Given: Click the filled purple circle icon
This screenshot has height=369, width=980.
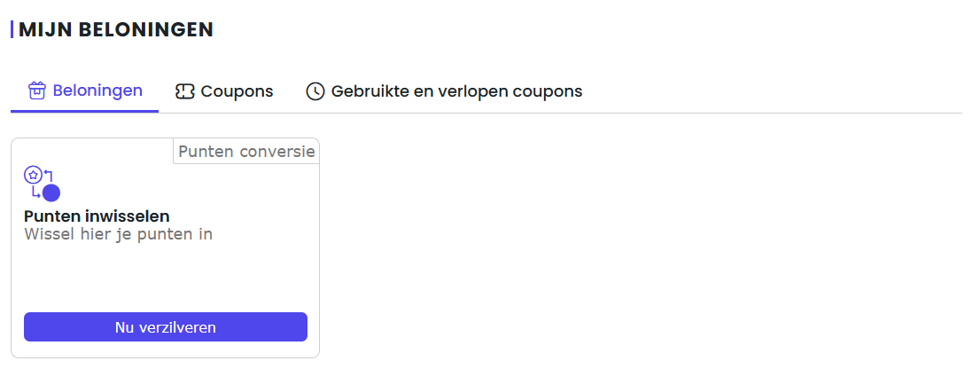Looking at the screenshot, I should point(51,193).
